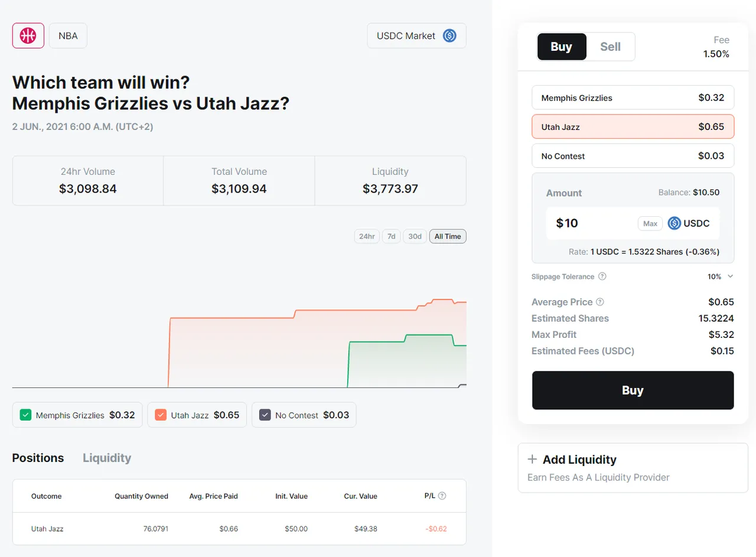
Task: Click the USDC logo in the amount field
Action: click(674, 223)
